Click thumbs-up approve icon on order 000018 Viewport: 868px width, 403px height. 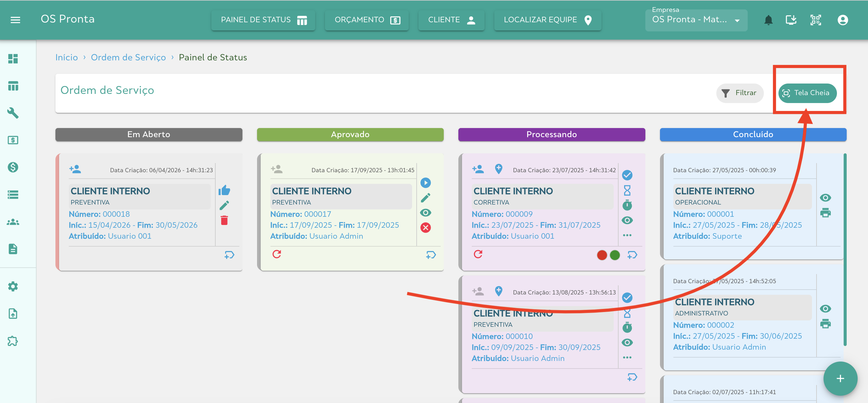pos(224,190)
